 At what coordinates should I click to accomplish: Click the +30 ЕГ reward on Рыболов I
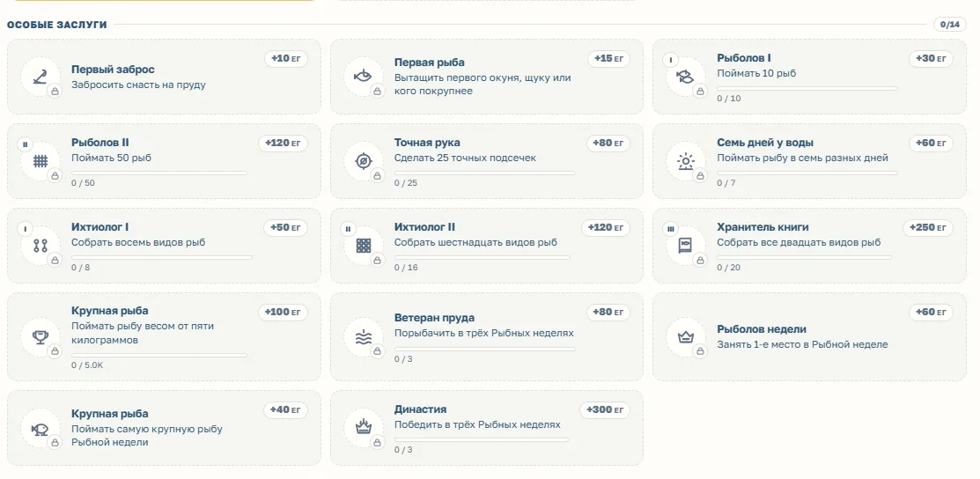coord(931,59)
